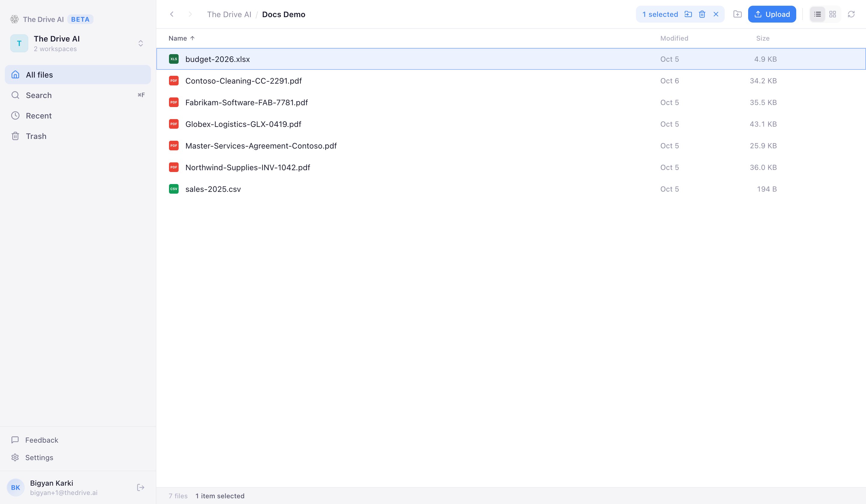
Task: Click PDF icon of Northwind-Supplies file
Action: [x=174, y=167]
